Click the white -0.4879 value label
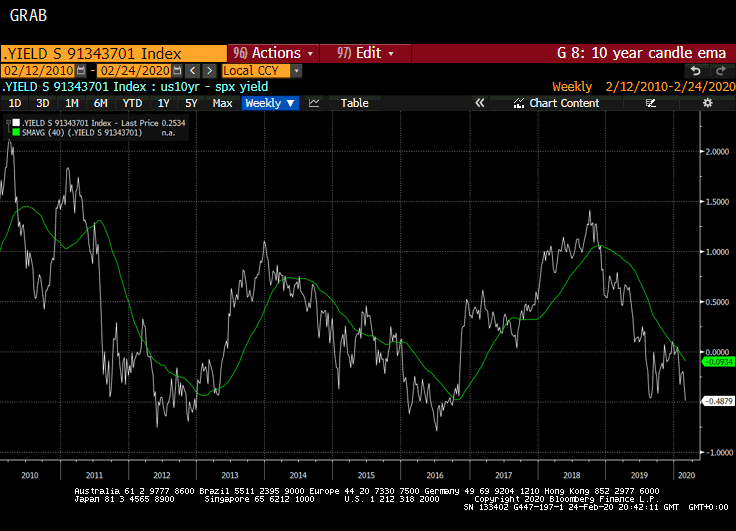The width and height of the screenshot is (736, 531). point(718,401)
